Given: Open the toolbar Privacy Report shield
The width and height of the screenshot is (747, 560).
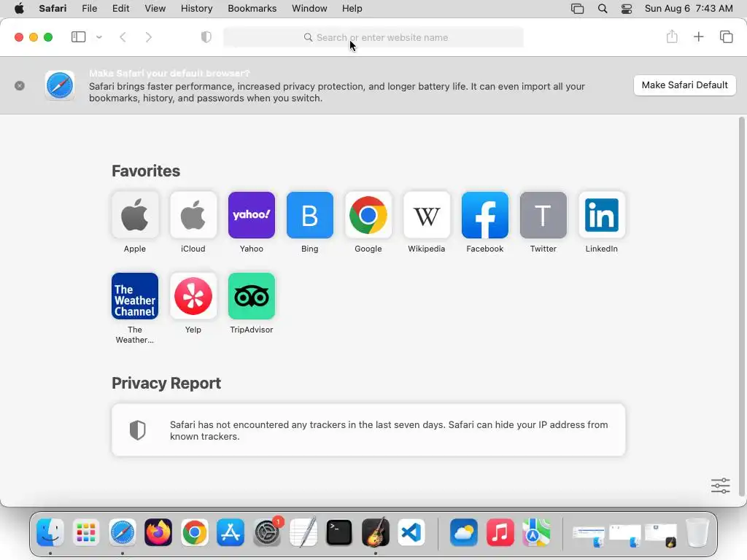Looking at the screenshot, I should 206,37.
